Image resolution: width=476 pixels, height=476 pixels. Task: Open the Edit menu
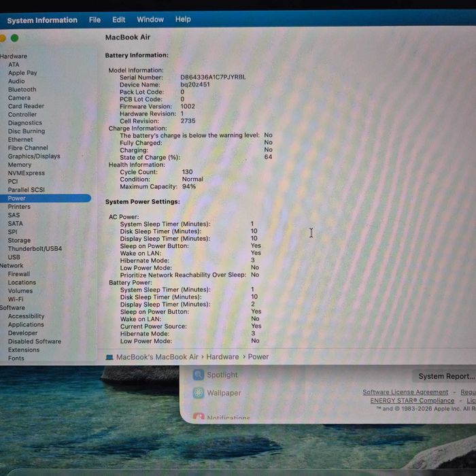pyautogui.click(x=119, y=20)
